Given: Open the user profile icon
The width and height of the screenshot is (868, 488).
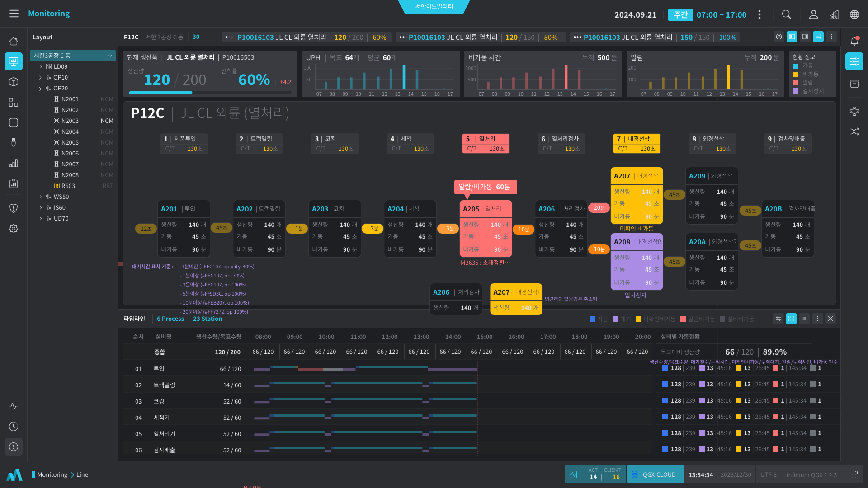Looking at the screenshot, I should (x=814, y=14).
